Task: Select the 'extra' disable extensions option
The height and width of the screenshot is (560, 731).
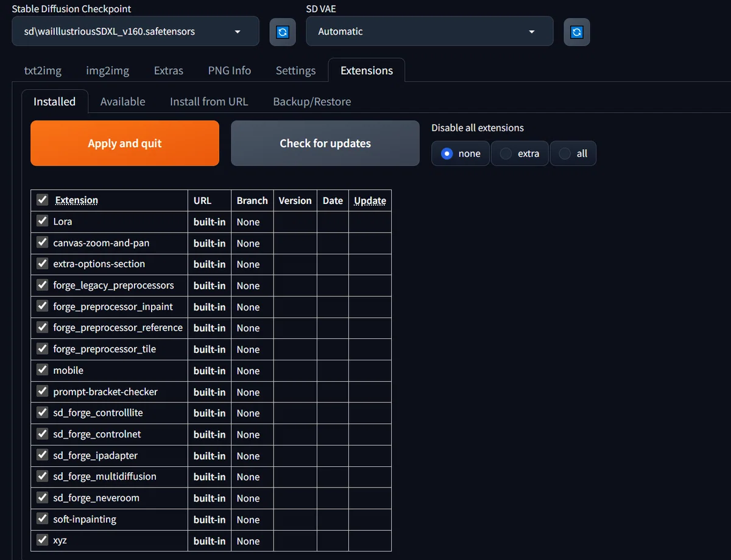Action: pos(520,153)
